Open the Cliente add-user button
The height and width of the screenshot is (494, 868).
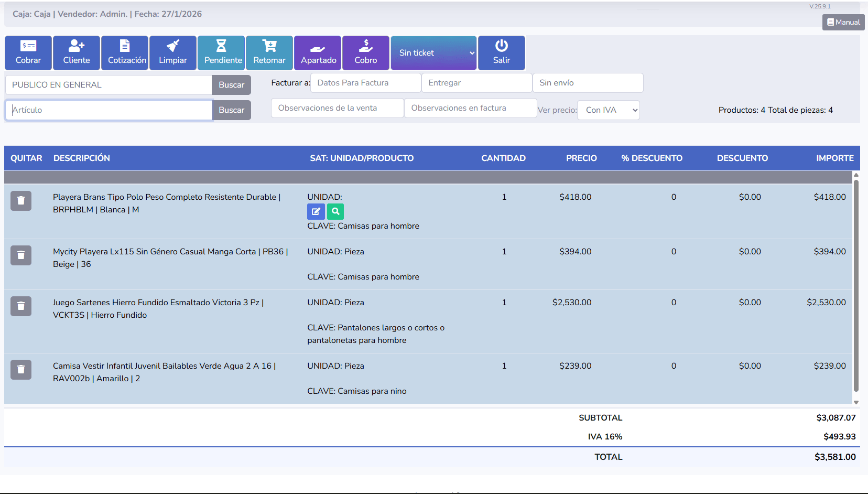pos(77,52)
